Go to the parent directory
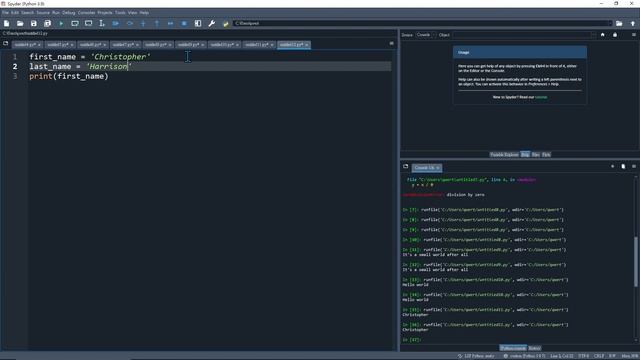 click(x=633, y=24)
